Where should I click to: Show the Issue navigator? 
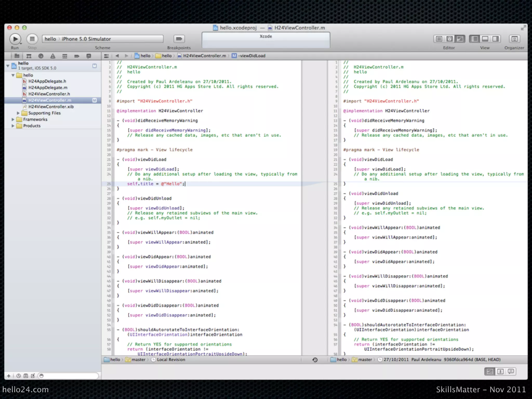53,56
